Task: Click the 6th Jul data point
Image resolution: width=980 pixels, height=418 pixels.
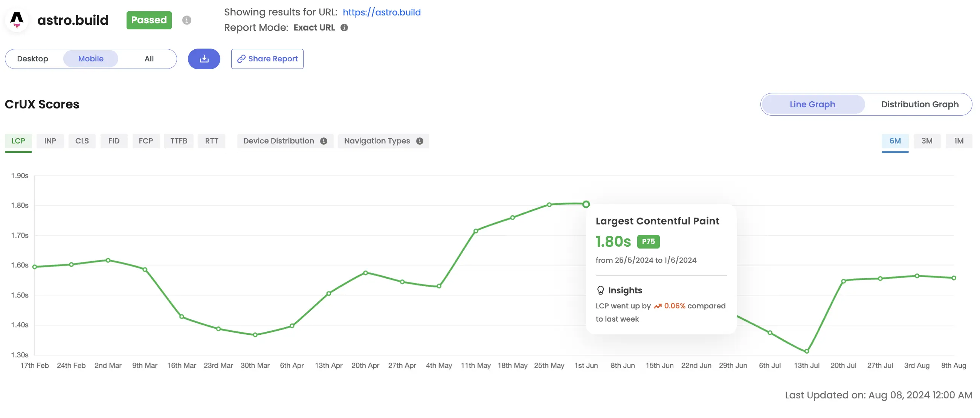Action: [770, 333]
